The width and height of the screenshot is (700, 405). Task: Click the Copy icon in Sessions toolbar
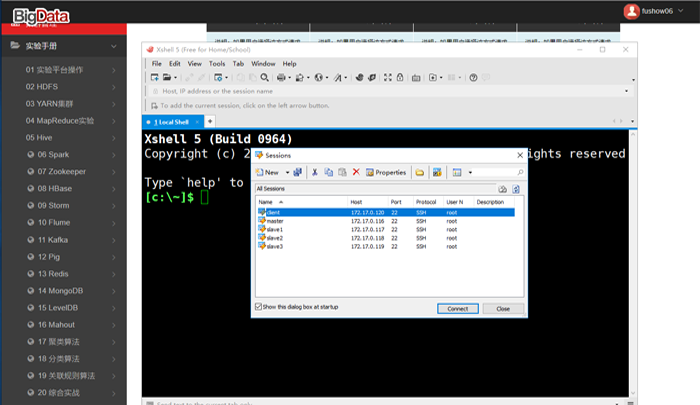click(x=328, y=172)
